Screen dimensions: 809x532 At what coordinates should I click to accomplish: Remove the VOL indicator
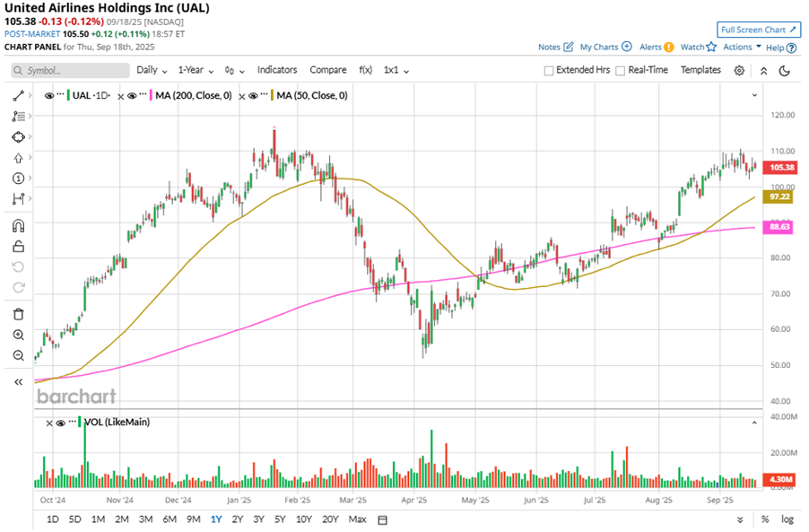(49, 423)
